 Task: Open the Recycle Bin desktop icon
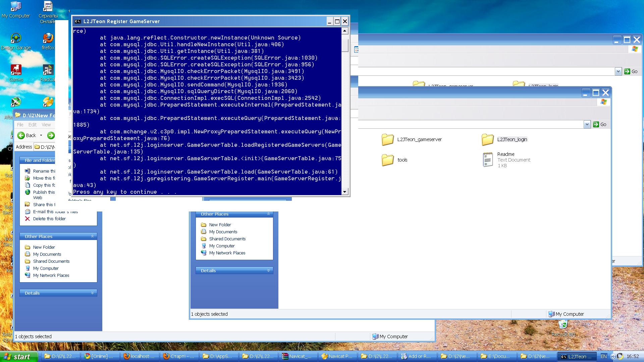563,324
